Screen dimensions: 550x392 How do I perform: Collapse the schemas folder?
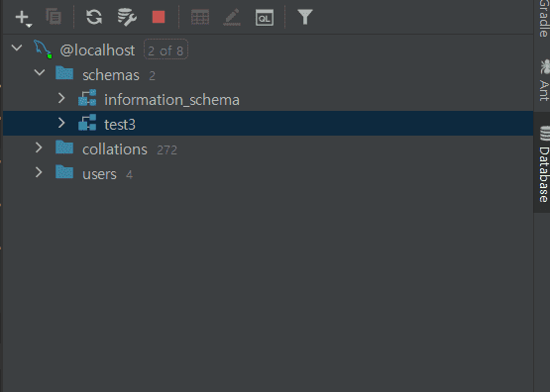click(x=40, y=72)
